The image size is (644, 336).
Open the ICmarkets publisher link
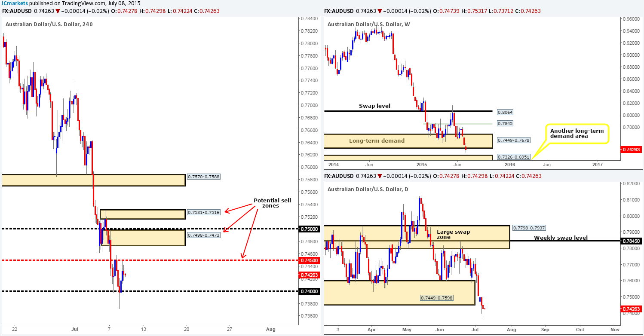(14, 3)
